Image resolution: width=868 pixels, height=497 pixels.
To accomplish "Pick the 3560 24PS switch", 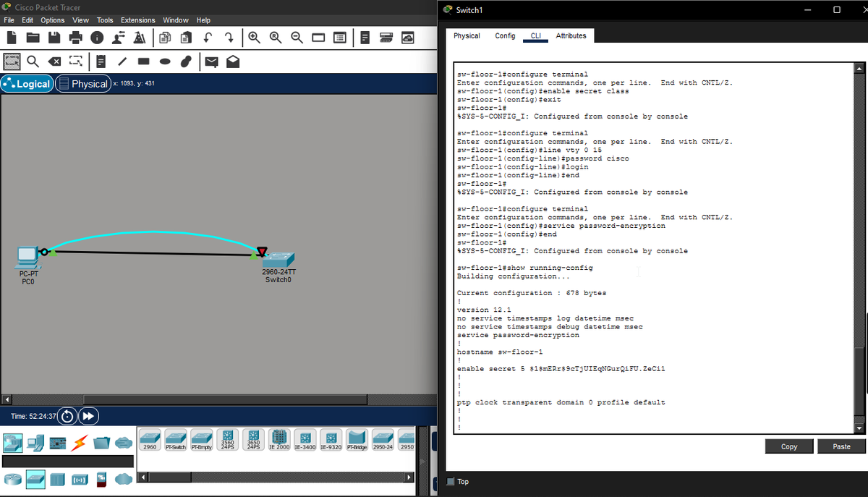I will pyautogui.click(x=227, y=441).
